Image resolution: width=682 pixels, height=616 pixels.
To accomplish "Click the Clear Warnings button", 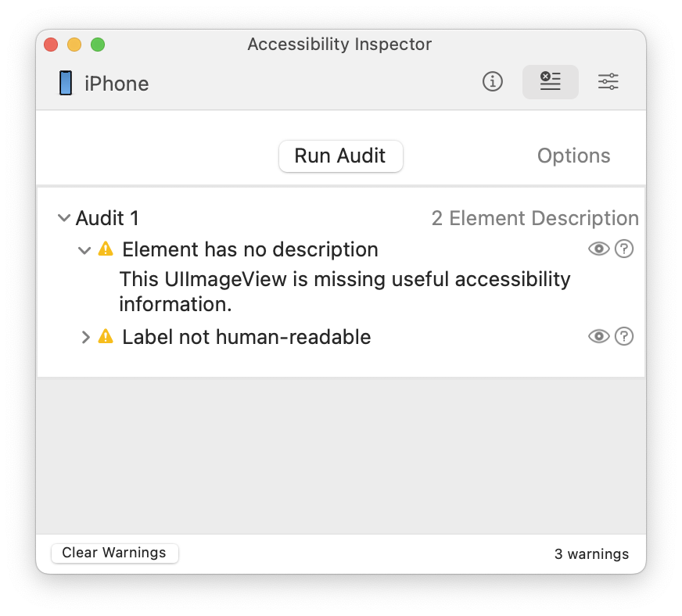I will (114, 553).
